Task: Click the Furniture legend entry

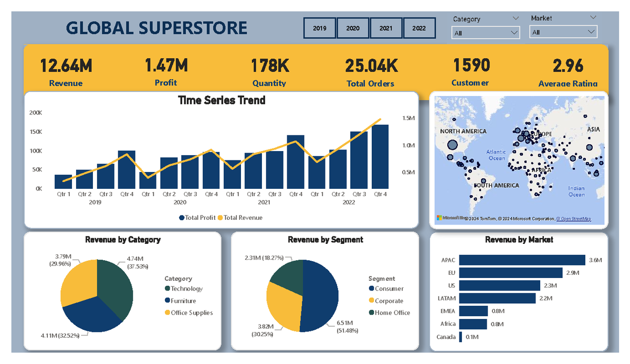Action: pos(180,301)
